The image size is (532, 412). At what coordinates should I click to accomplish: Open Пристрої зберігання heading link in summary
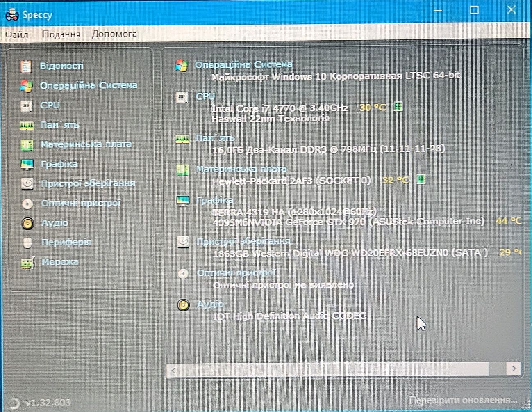243,241
